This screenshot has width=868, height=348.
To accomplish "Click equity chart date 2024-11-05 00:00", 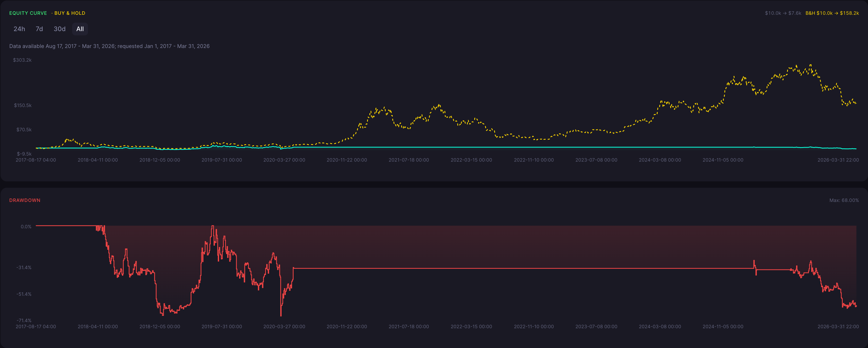I will (723, 160).
